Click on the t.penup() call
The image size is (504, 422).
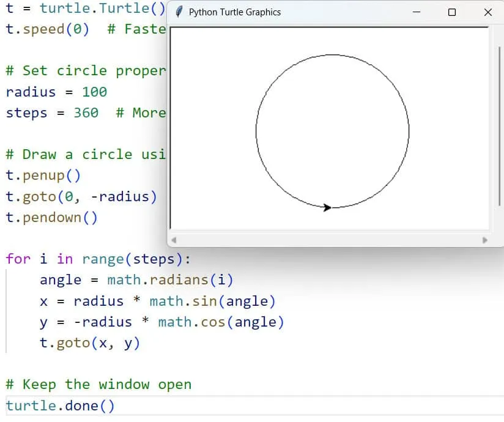[x=43, y=176]
